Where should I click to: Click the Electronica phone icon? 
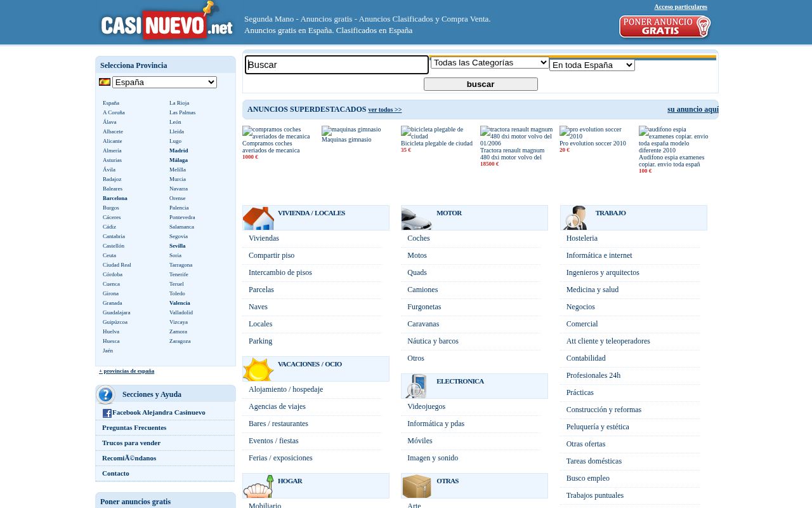click(417, 386)
